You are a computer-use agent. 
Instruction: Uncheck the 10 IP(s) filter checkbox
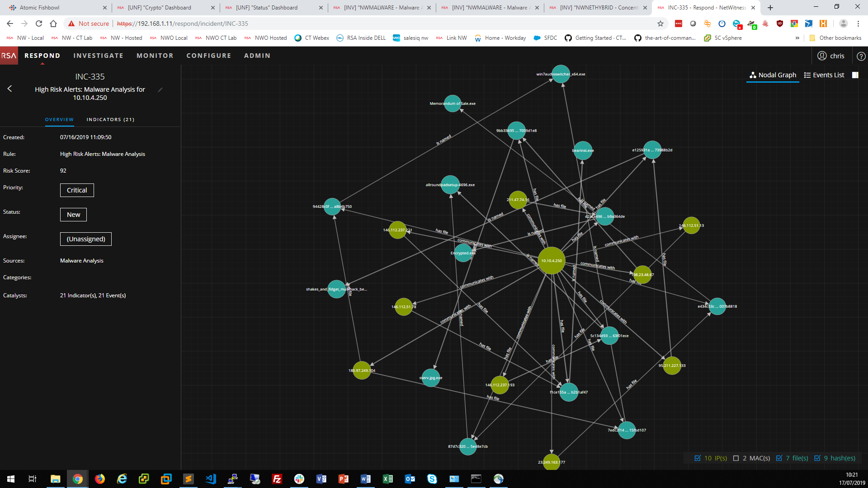tap(698, 458)
